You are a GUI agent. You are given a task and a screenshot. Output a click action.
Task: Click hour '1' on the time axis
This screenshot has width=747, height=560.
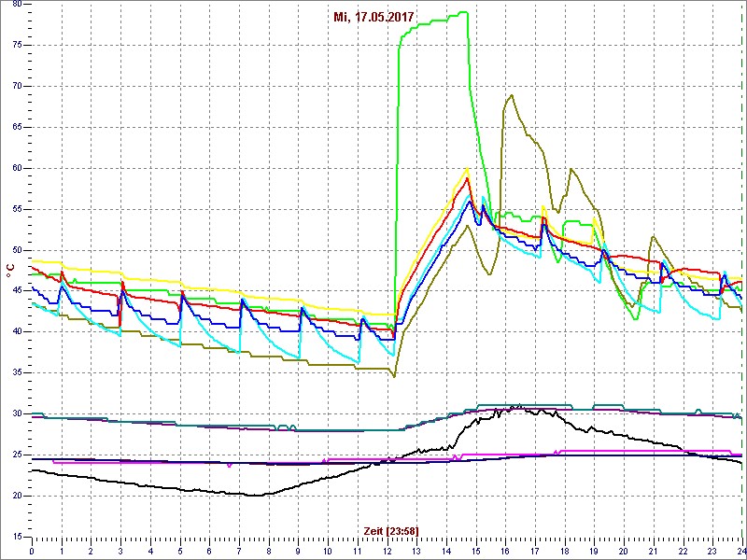[x=62, y=551]
